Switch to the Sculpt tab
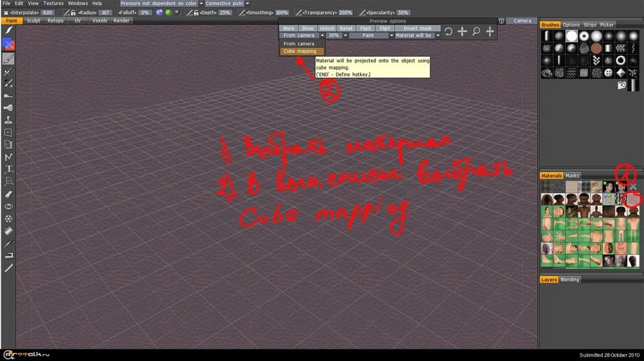This screenshot has width=644, height=361. coord(33,21)
